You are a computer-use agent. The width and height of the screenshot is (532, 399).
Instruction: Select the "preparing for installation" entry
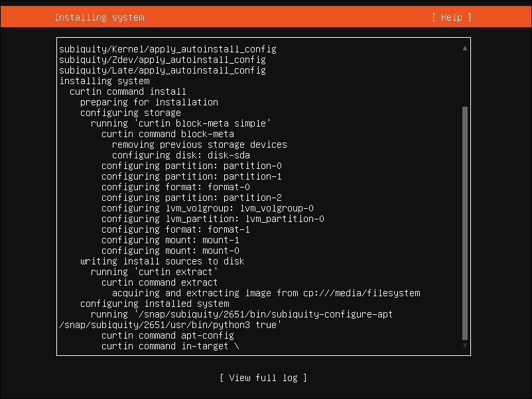click(x=149, y=102)
